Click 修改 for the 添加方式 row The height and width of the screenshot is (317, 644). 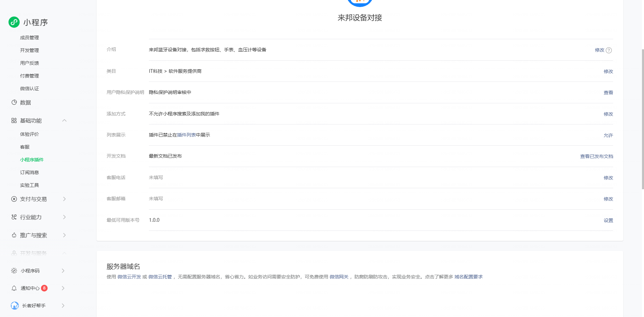click(x=608, y=114)
